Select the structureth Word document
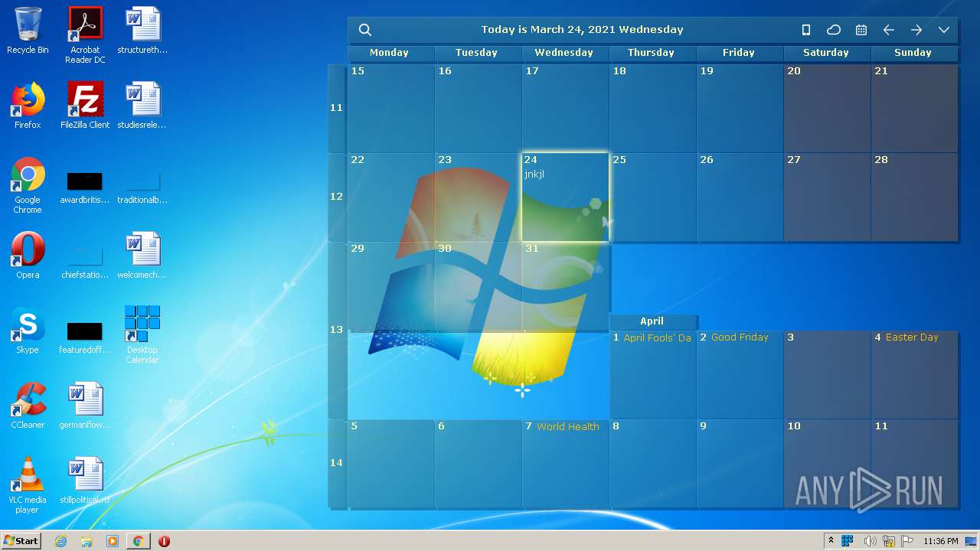Screen dimensions: 980x551 tap(142, 31)
